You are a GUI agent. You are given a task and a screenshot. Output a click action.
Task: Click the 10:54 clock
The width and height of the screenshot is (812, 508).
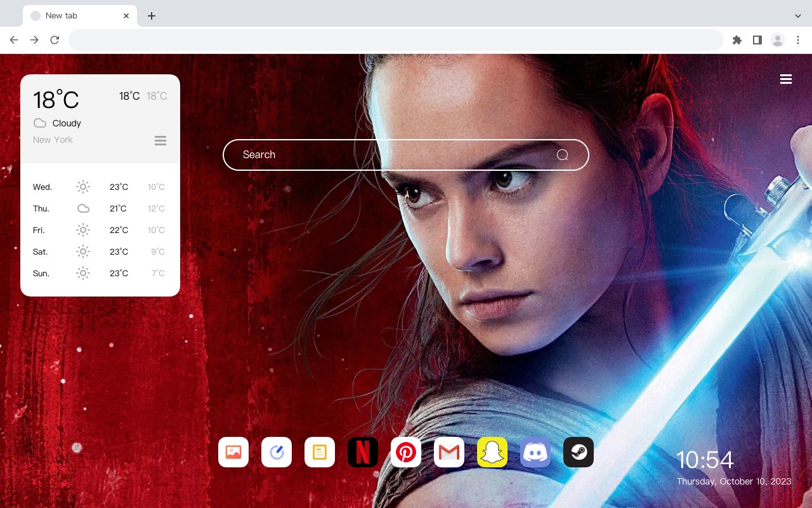[x=705, y=460]
